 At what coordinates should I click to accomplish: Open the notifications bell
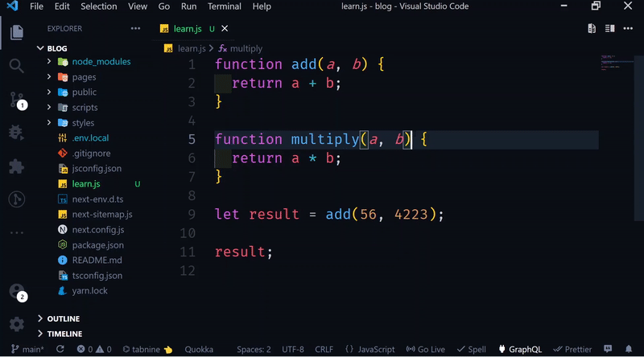click(x=629, y=349)
